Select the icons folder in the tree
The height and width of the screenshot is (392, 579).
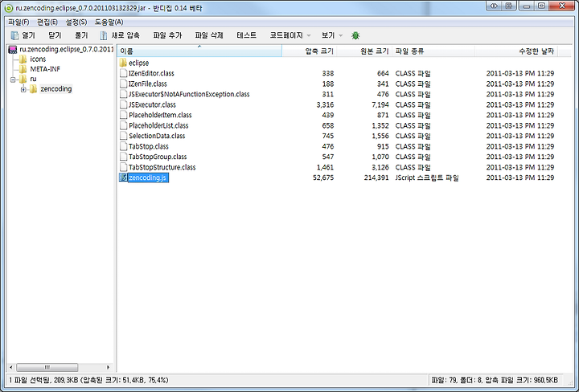click(x=38, y=59)
